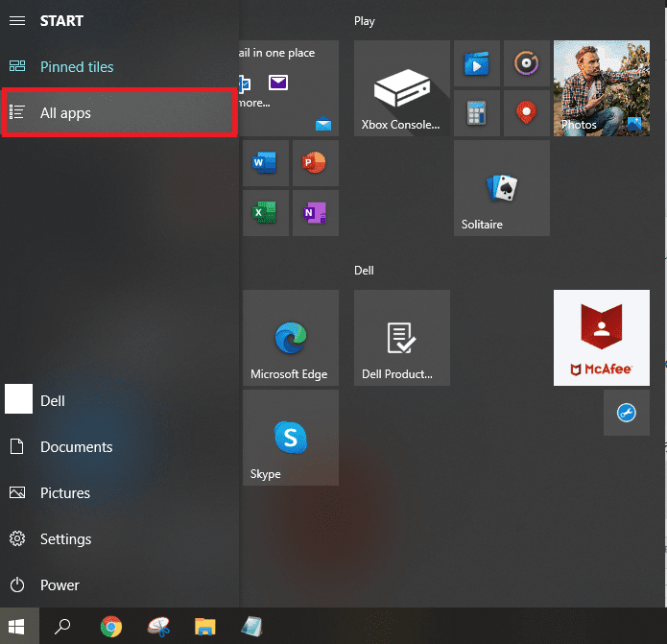Screen dimensions: 667x644
Task: Open the Power options
Action: [120, 584]
